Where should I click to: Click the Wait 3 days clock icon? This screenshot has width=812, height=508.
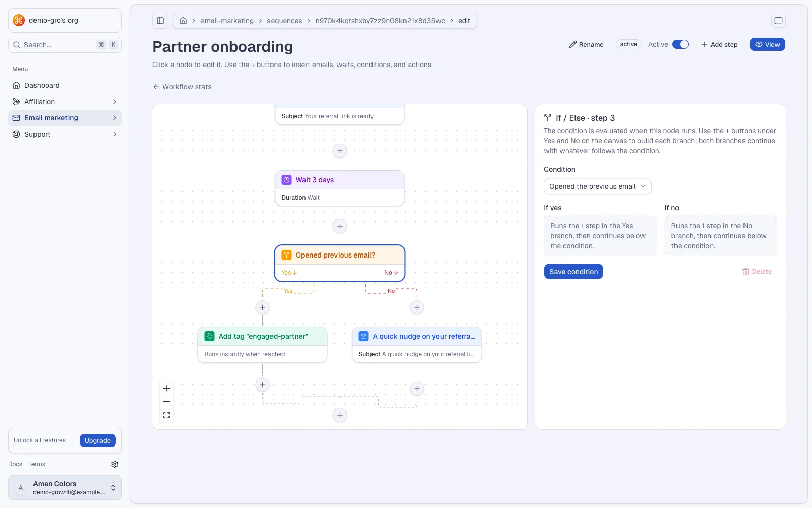pos(287,180)
